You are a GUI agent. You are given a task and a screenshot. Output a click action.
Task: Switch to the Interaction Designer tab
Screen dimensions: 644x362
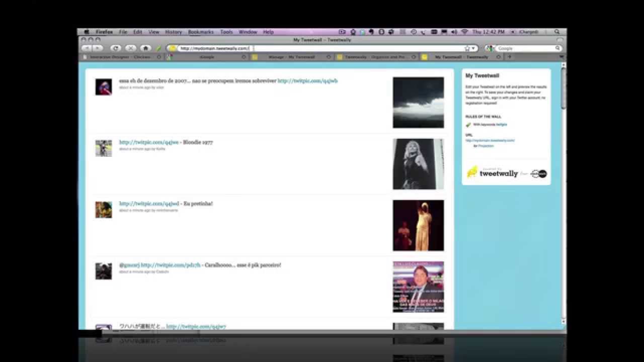pyautogui.click(x=122, y=57)
